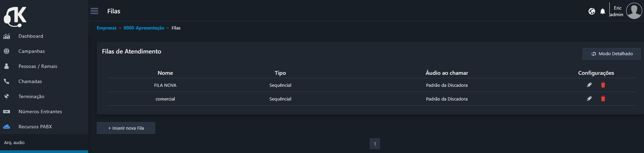Delete the FILA NOVA queue trash icon

603,85
